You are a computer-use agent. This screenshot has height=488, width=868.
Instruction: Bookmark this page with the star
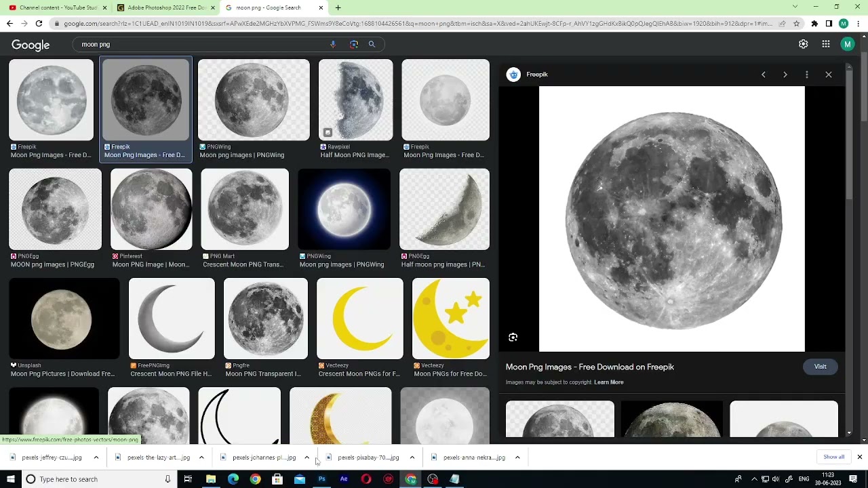click(x=796, y=23)
